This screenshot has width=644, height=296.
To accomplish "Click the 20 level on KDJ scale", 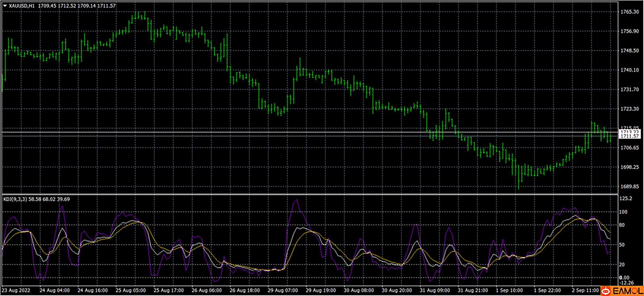I will [x=622, y=265].
